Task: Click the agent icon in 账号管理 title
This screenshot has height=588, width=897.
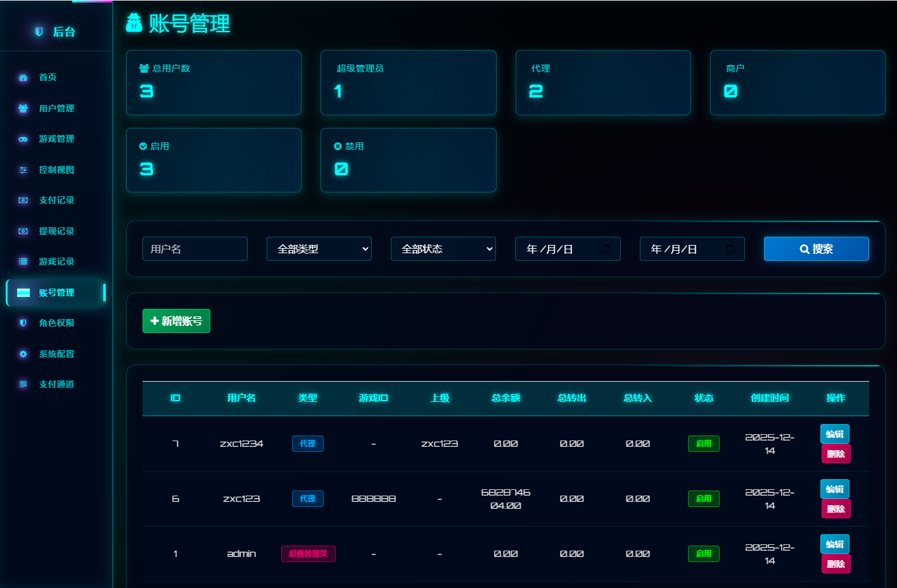Action: tap(134, 23)
